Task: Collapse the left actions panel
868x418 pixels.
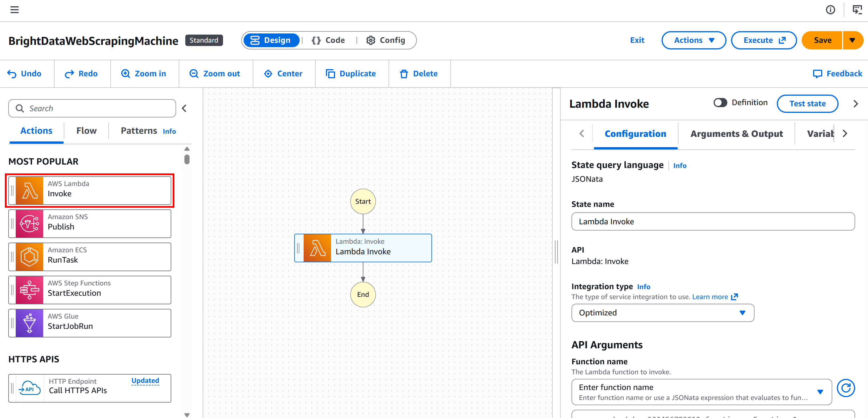Action: 184,108
